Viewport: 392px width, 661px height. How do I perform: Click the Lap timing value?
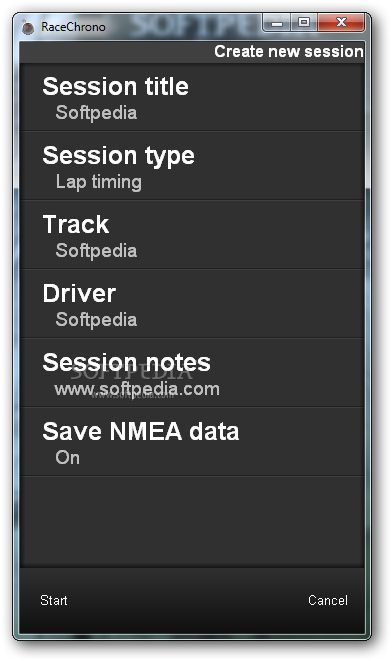[99, 182]
